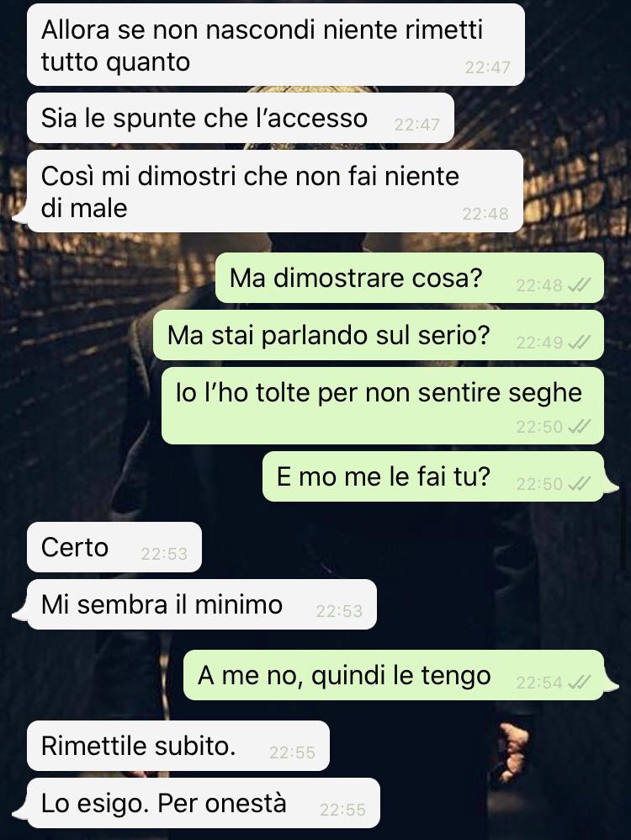Select the "Sia le spunte che l'accesso" message bubble
The height and width of the screenshot is (840, 631).
(x=241, y=118)
